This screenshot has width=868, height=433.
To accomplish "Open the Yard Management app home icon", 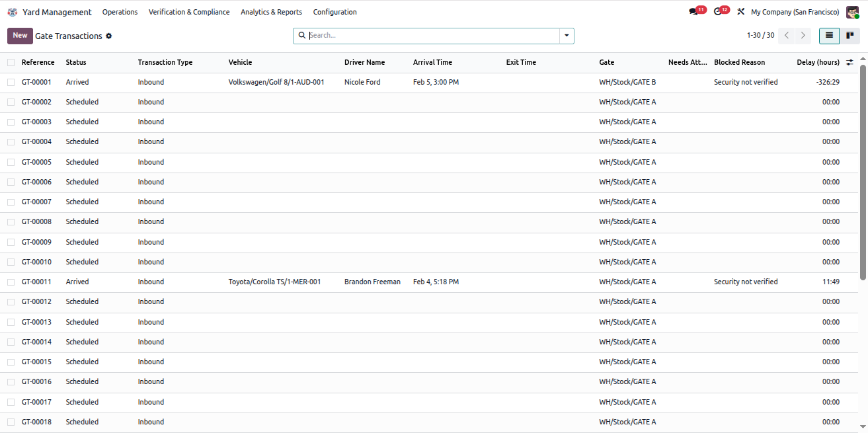I will coord(13,12).
